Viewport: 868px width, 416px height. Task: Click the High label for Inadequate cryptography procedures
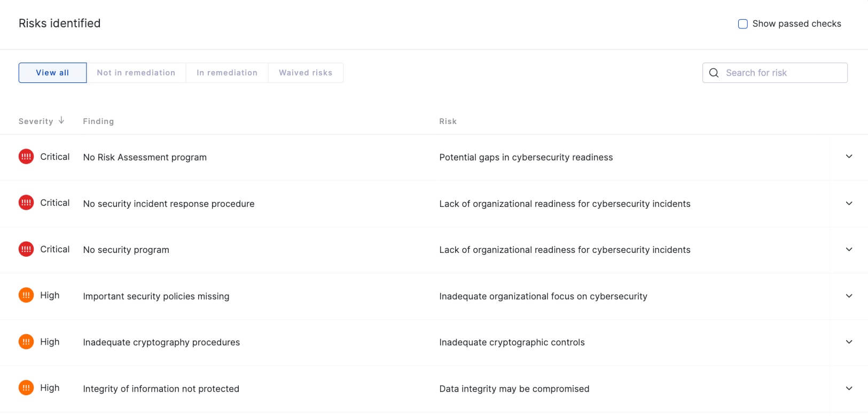[50, 342]
